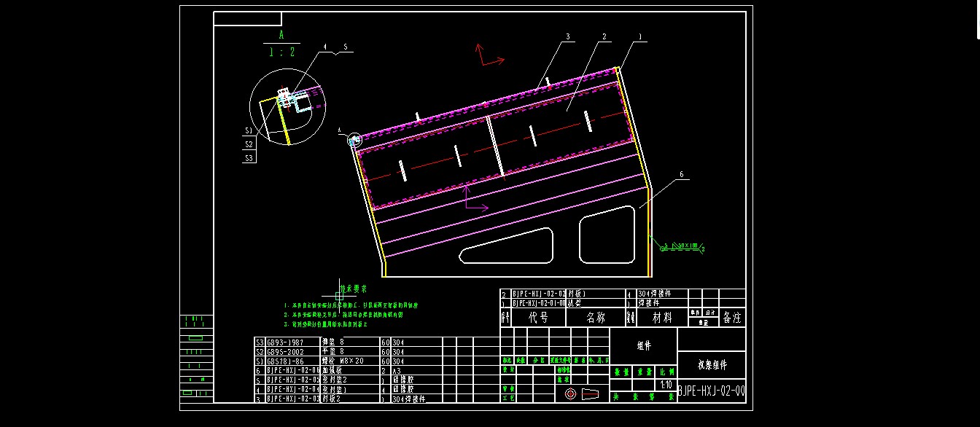Click the 'GB93-1987' standard cell
This screenshot has width=980, height=427.
click(x=292, y=342)
